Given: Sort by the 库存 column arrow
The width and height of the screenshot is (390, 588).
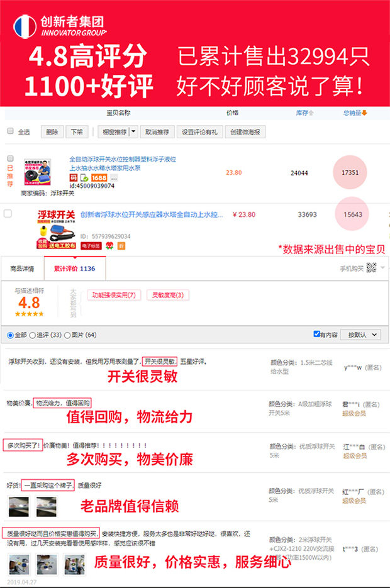Looking at the screenshot, I should click(311, 113).
